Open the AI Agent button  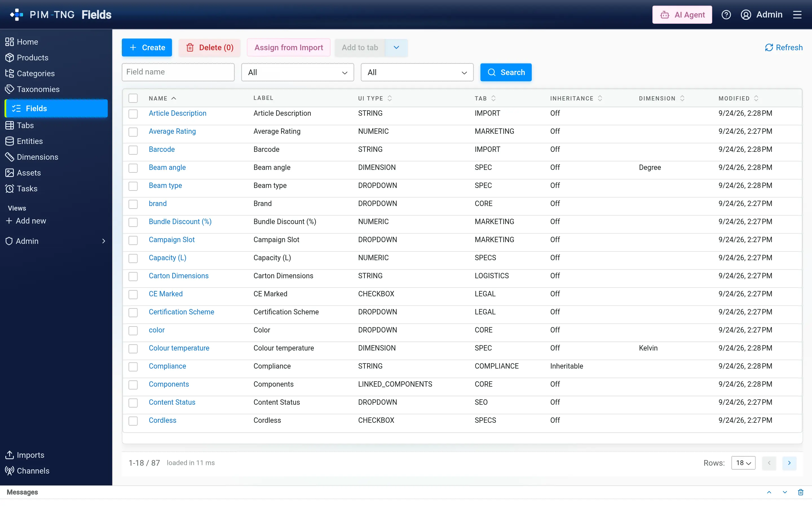pyautogui.click(x=682, y=15)
